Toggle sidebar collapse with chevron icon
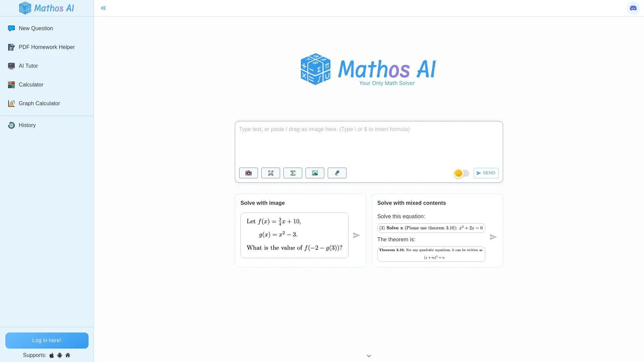 click(x=103, y=8)
